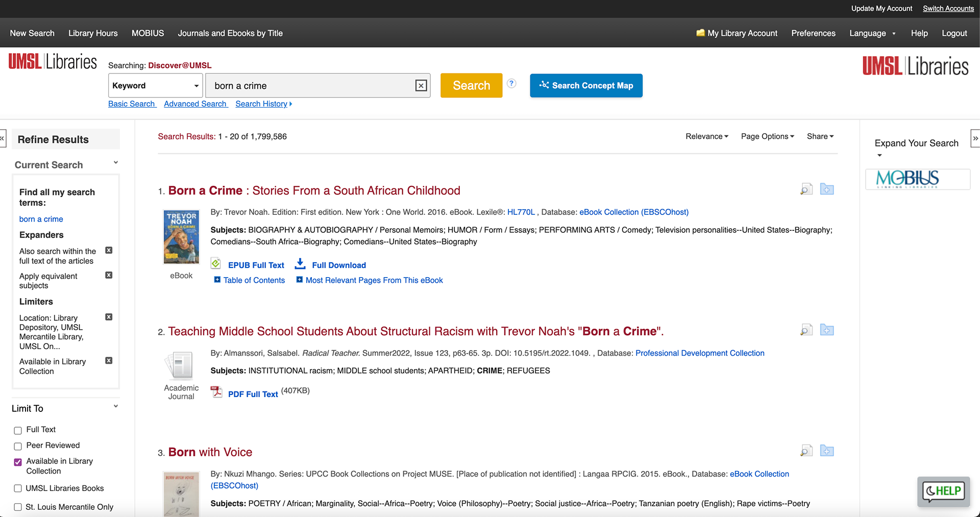Clear the search box with the X icon
Viewport: 980px width, 517px height.
tap(421, 86)
